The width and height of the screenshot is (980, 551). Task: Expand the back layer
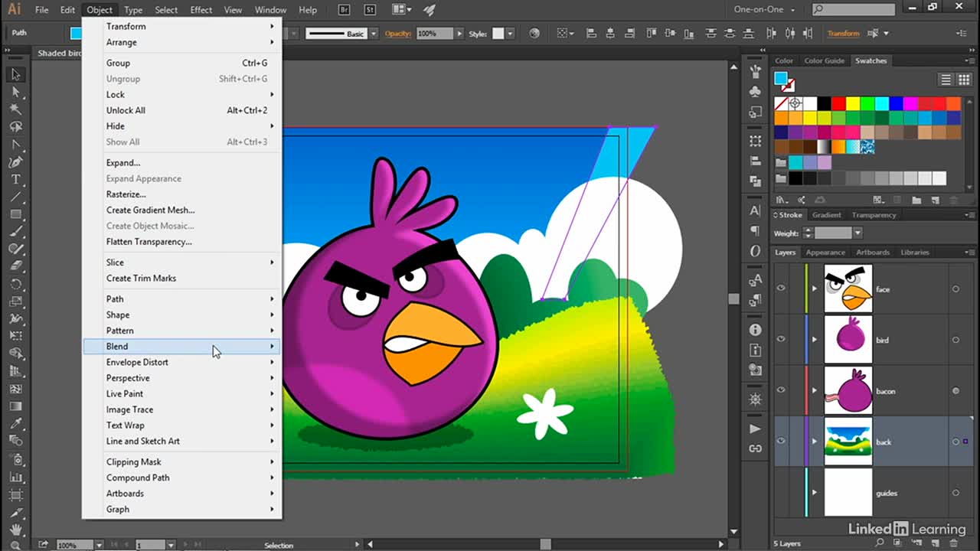[x=815, y=442]
